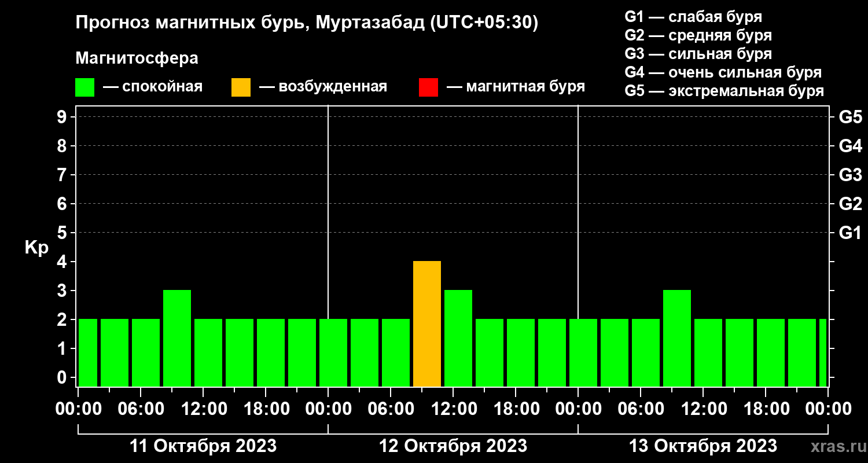The height and width of the screenshot is (463, 868).
Task: Click the 'G1 — слабая буря' legend line
Action: (693, 17)
